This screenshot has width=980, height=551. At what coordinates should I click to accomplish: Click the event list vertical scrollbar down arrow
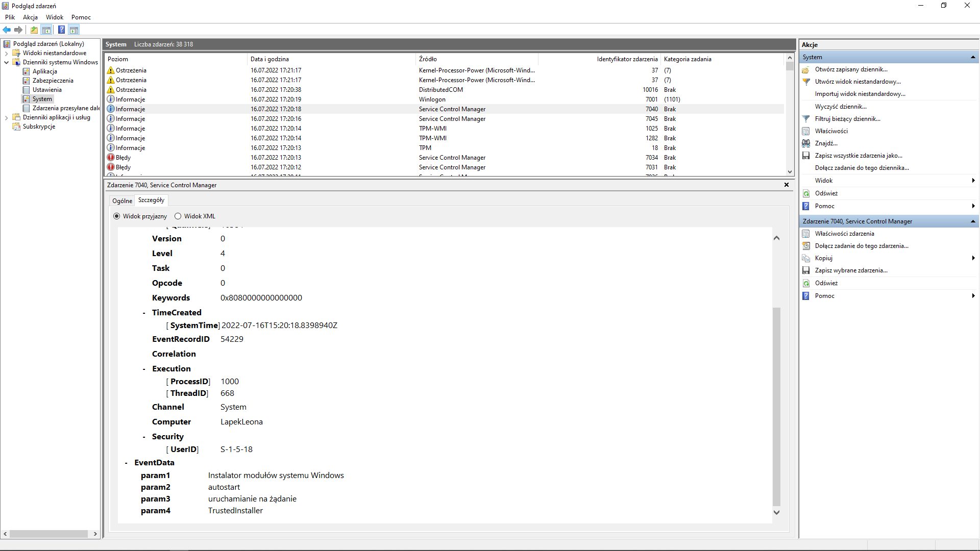tap(790, 172)
